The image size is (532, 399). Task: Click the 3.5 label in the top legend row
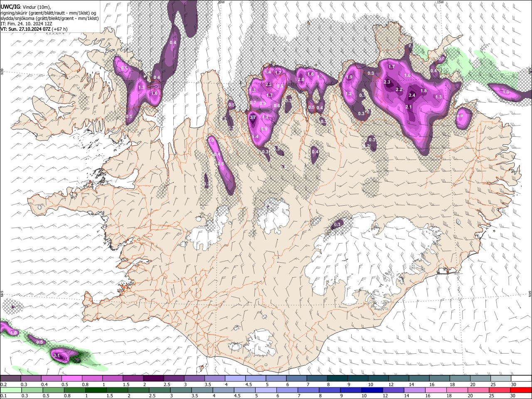pos(208,384)
